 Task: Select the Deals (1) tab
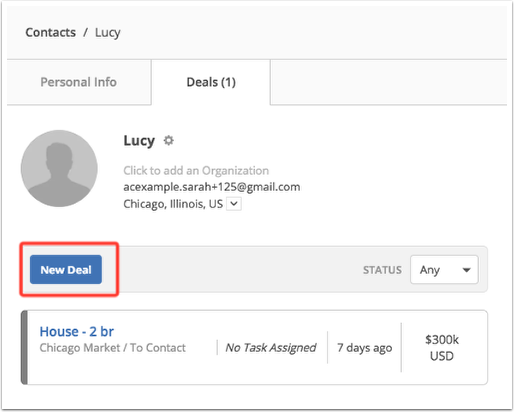(x=211, y=82)
